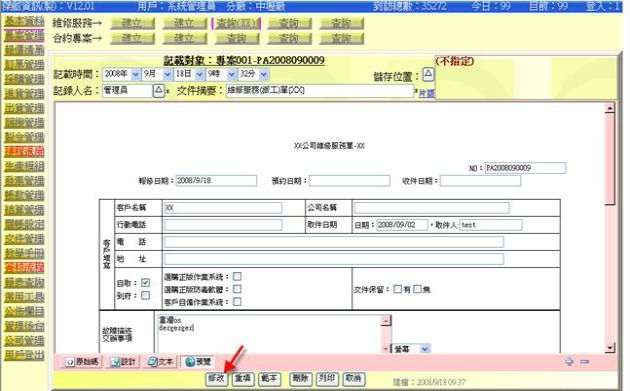This screenshot has width=630, height=391.
Task: Click the minus icon to shrink editor
Action: coord(585,362)
